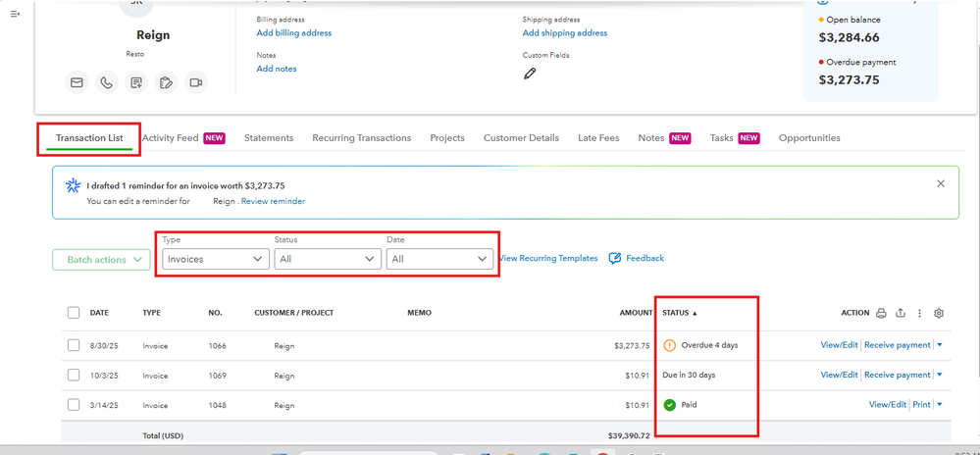Viewport: 980px width, 455px height.
Task: Open the Customer Details tab
Action: click(521, 138)
